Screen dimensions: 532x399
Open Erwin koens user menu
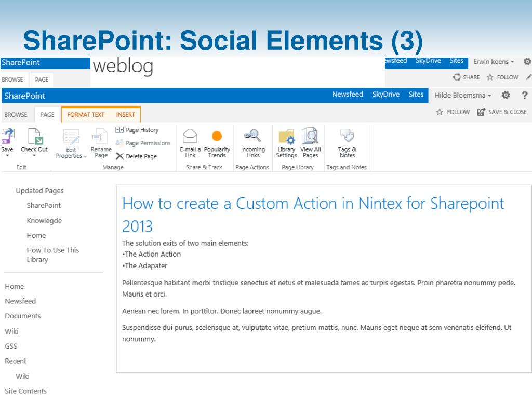494,62
